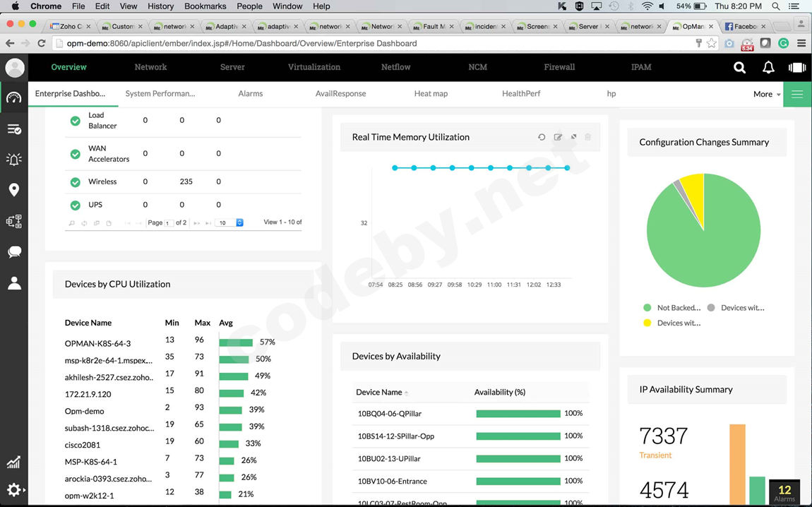Image resolution: width=812 pixels, height=507 pixels.
Task: Select the System Performance dashboard tab
Action: [160, 94]
